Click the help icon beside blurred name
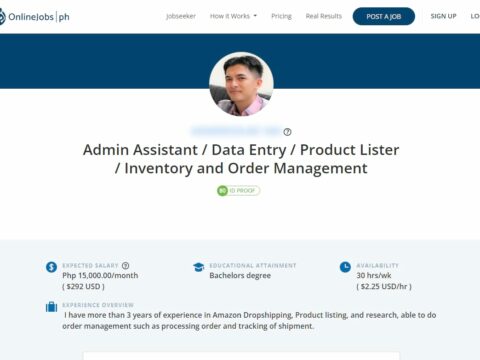 point(287,132)
